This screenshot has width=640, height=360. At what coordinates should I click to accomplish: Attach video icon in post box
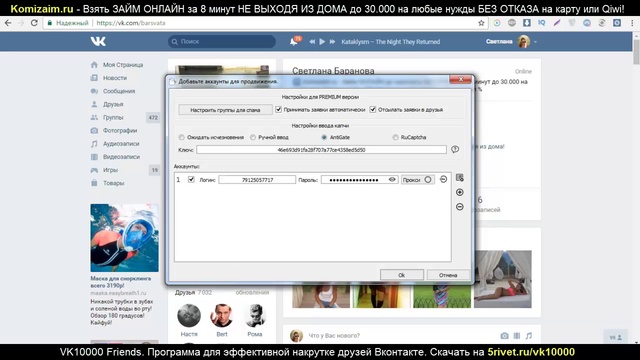[517, 336]
